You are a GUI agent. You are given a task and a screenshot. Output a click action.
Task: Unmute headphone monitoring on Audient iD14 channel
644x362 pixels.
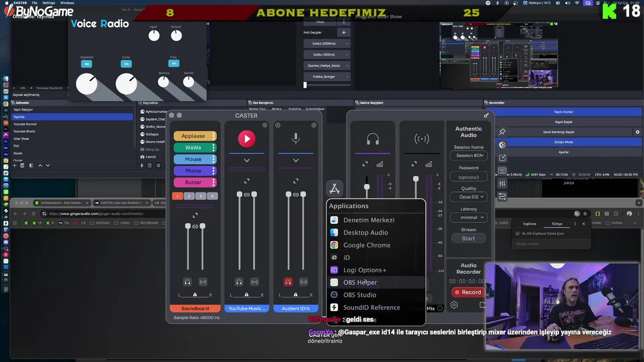288,282
